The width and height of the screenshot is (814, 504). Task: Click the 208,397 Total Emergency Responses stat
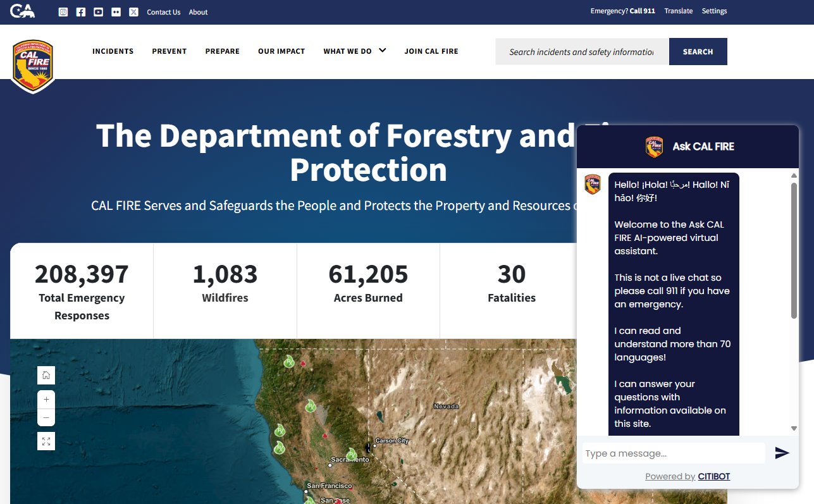(x=82, y=292)
